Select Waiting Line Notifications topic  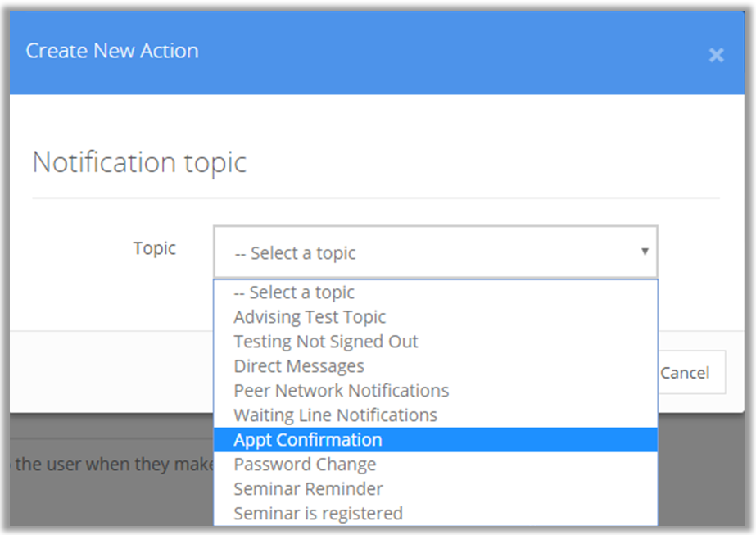pyautogui.click(x=335, y=415)
